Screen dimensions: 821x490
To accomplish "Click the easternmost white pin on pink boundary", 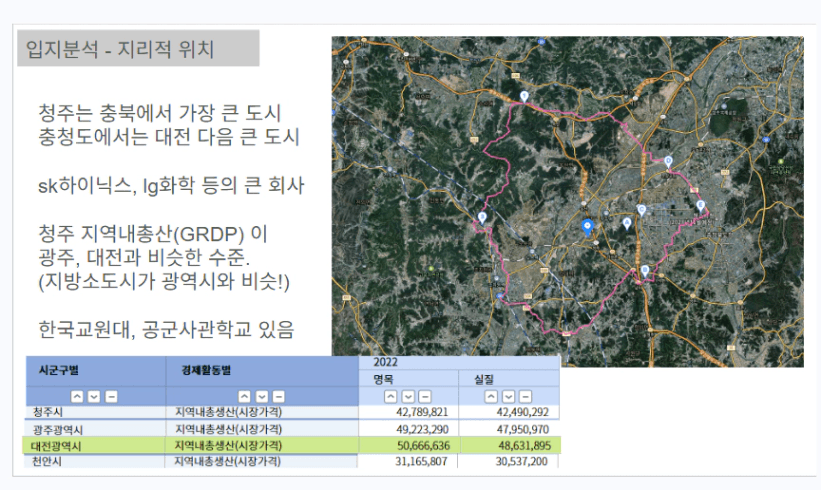I will pyautogui.click(x=700, y=206).
